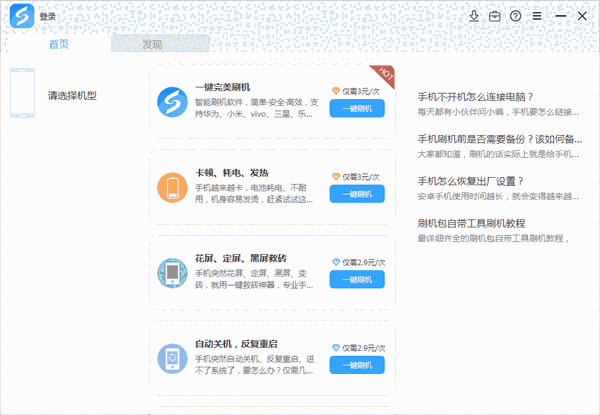This screenshot has height=415, width=600.
Task: Click the phone outline device image
Action: [23, 93]
